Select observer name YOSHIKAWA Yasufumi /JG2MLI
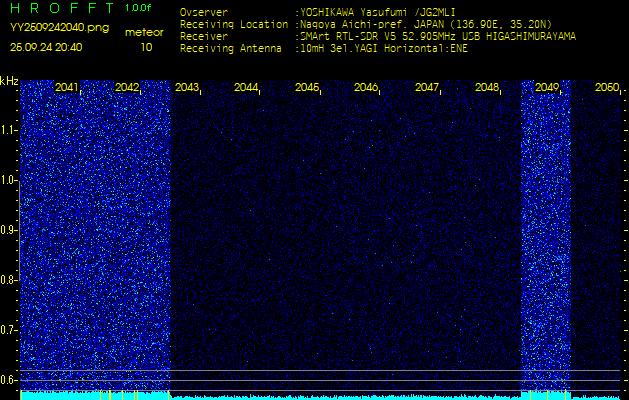 tap(377, 12)
